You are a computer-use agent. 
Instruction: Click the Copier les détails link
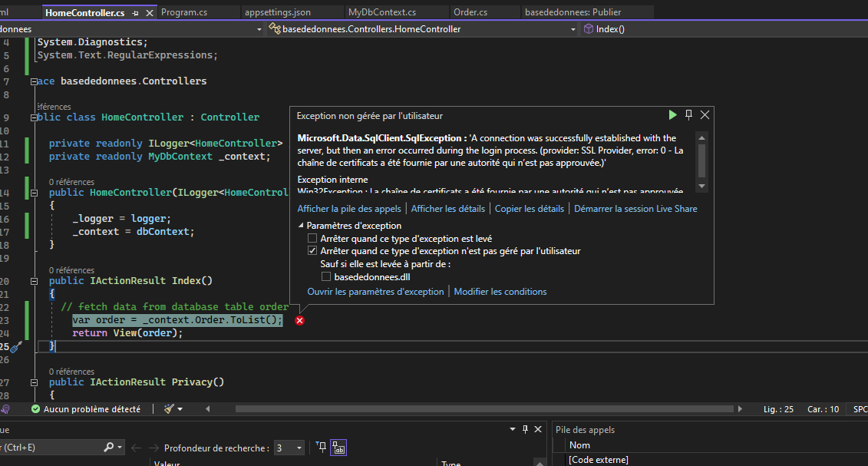point(530,209)
